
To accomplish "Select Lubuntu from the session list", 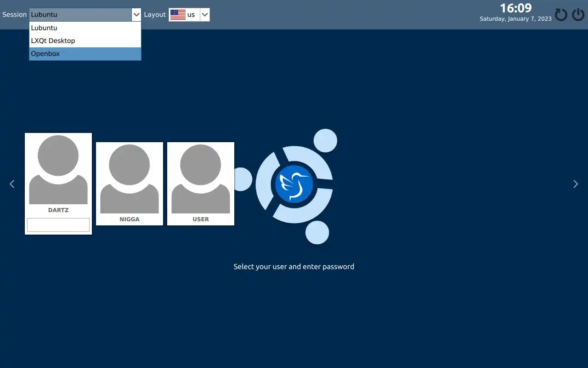I will pos(85,28).
